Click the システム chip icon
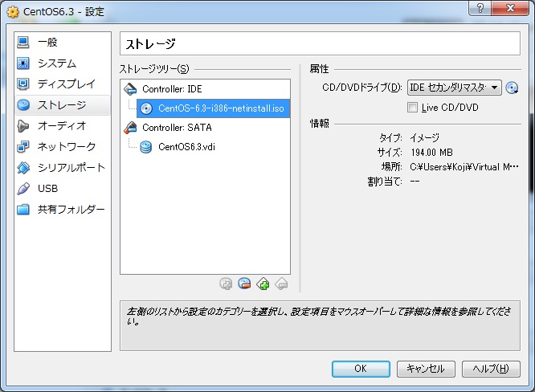 [x=23, y=63]
